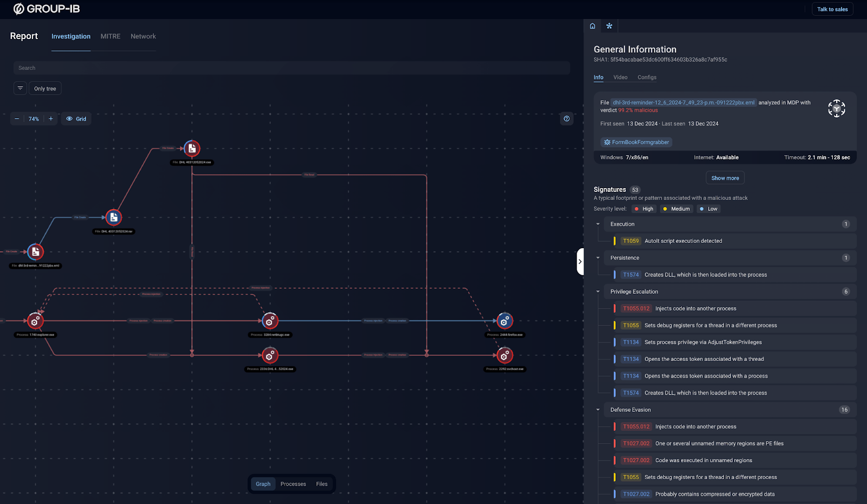Click the filter icon next to Only tree
The height and width of the screenshot is (504, 867).
[x=20, y=88]
